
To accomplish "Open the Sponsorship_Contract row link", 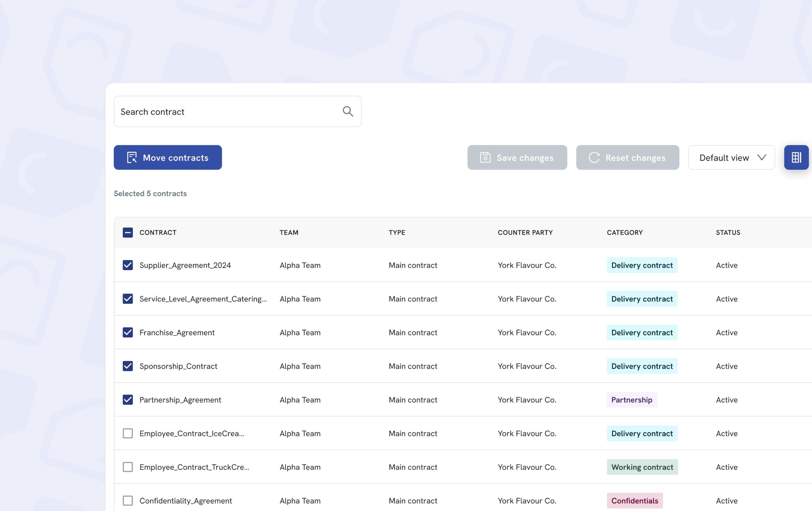I will coord(178,366).
